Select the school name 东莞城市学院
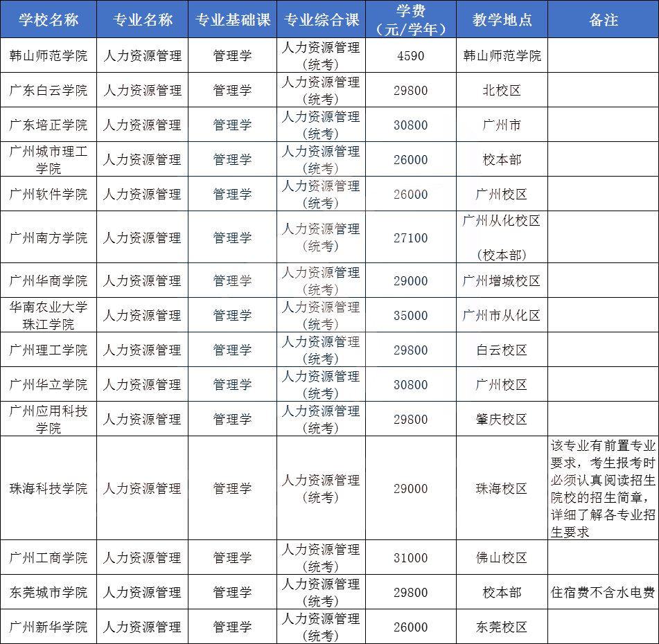 click(49, 592)
